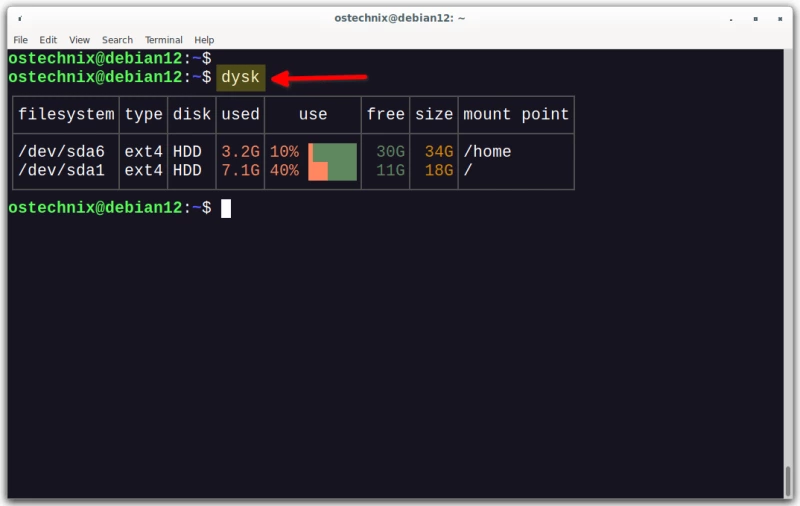Click the dysk command text
800x506 pixels.
click(x=241, y=78)
